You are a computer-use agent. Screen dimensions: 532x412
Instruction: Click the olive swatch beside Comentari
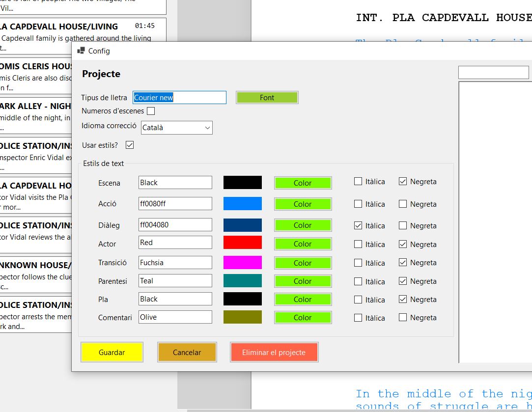242,317
